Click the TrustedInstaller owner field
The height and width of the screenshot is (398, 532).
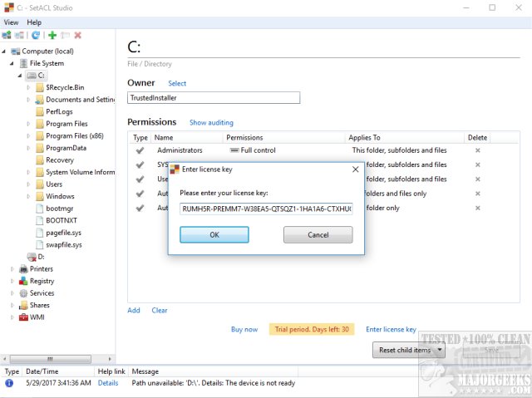(x=214, y=98)
